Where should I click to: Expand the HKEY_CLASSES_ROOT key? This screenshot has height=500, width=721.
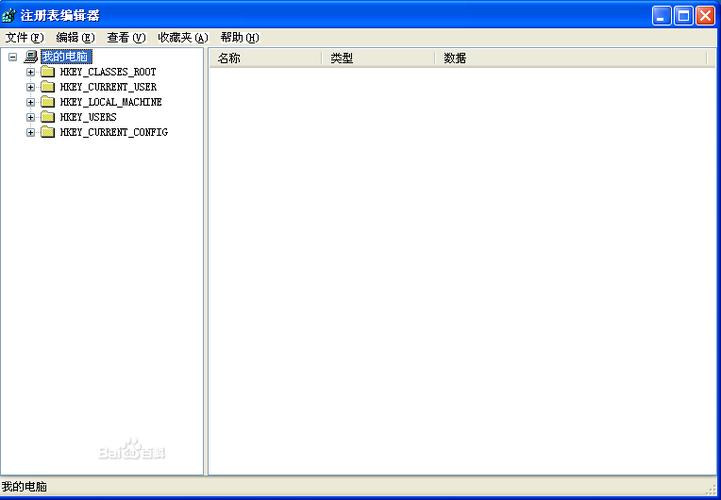(30, 72)
